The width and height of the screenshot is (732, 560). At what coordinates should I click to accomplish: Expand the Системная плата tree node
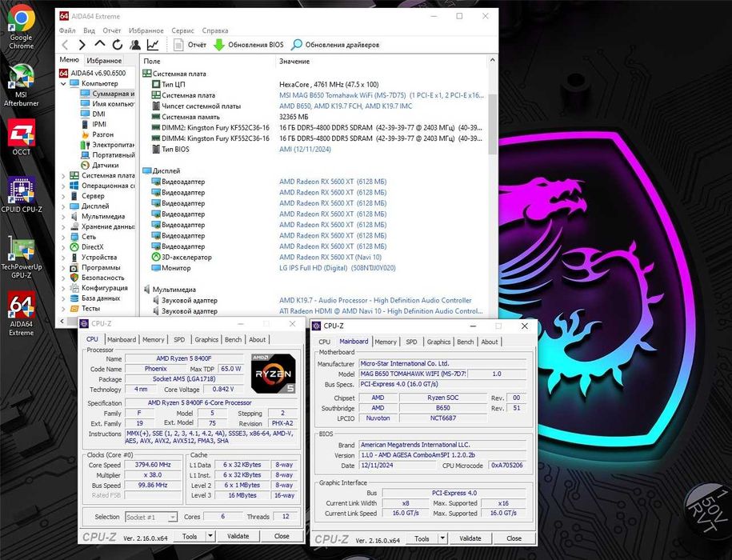tap(63, 175)
